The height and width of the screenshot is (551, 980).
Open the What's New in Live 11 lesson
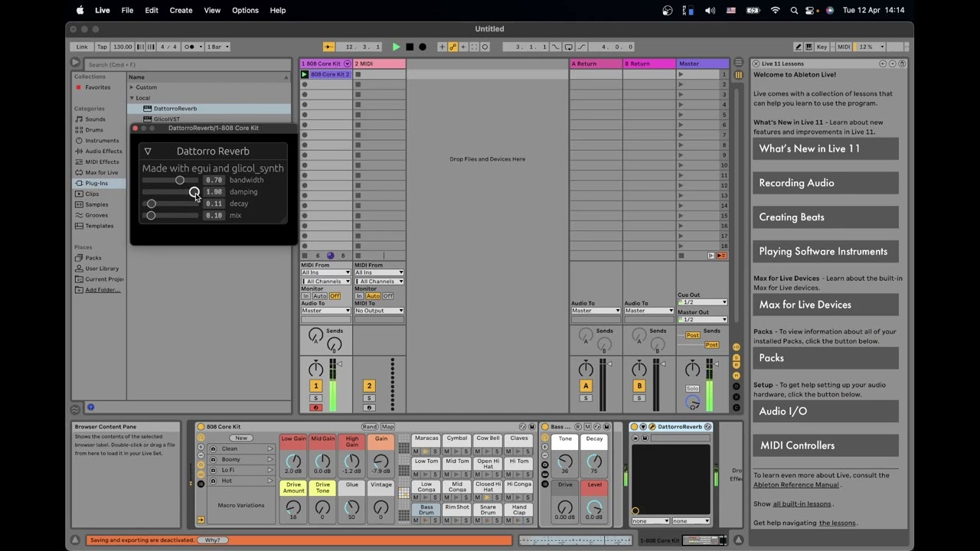click(x=825, y=148)
